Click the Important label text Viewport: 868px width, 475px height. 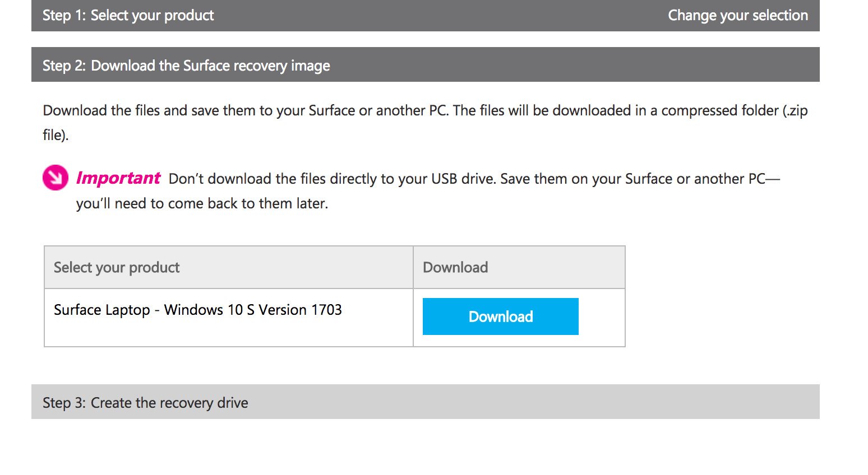[x=118, y=178]
